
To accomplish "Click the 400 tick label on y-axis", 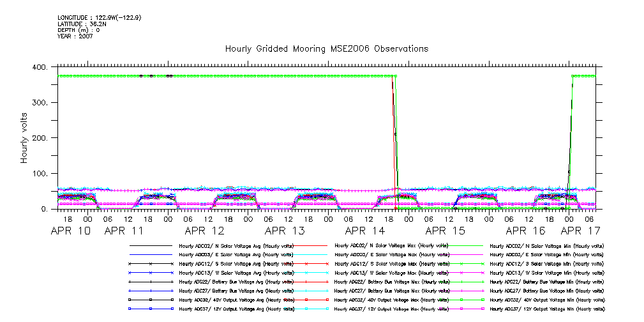I will pos(40,68).
